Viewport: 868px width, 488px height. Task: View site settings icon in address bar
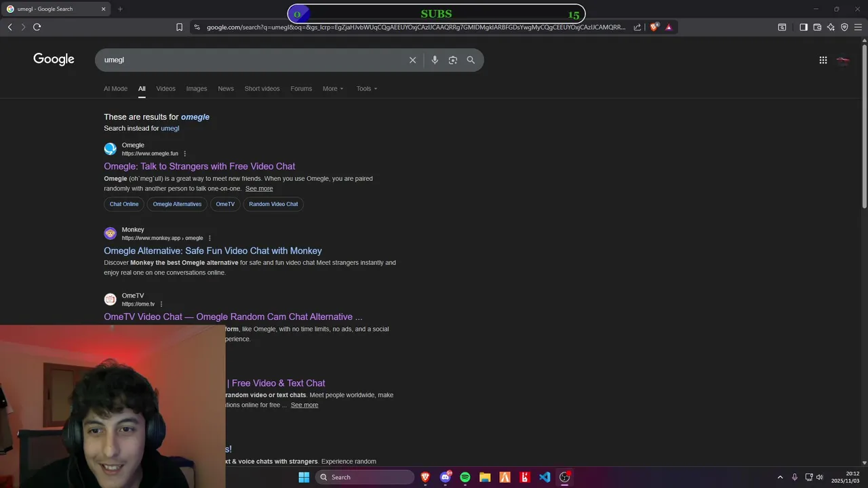click(x=197, y=27)
